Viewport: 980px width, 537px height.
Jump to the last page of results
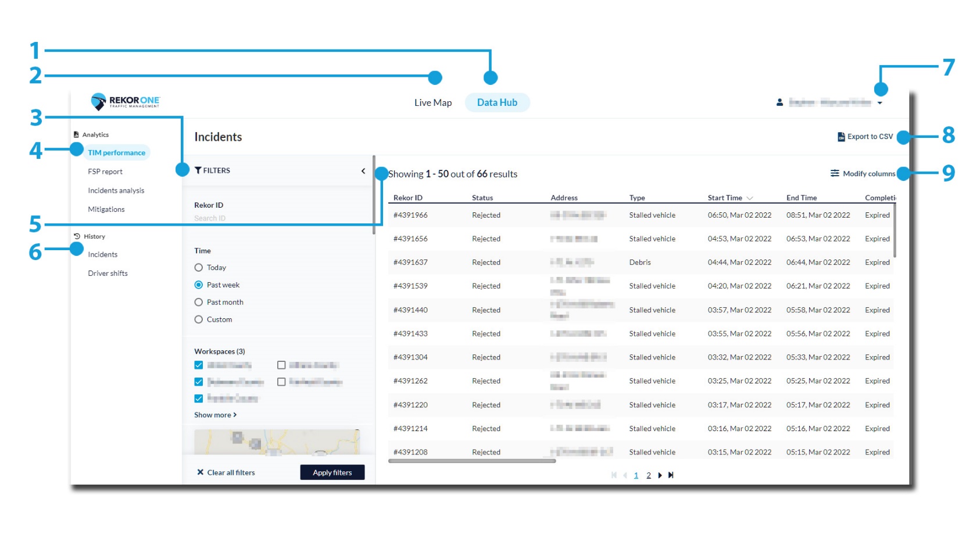671,475
